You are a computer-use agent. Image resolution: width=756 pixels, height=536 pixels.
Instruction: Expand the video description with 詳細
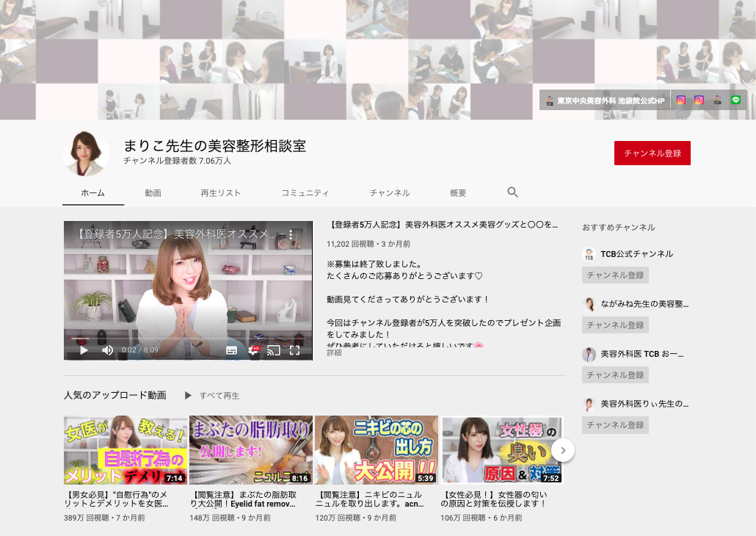tap(334, 352)
